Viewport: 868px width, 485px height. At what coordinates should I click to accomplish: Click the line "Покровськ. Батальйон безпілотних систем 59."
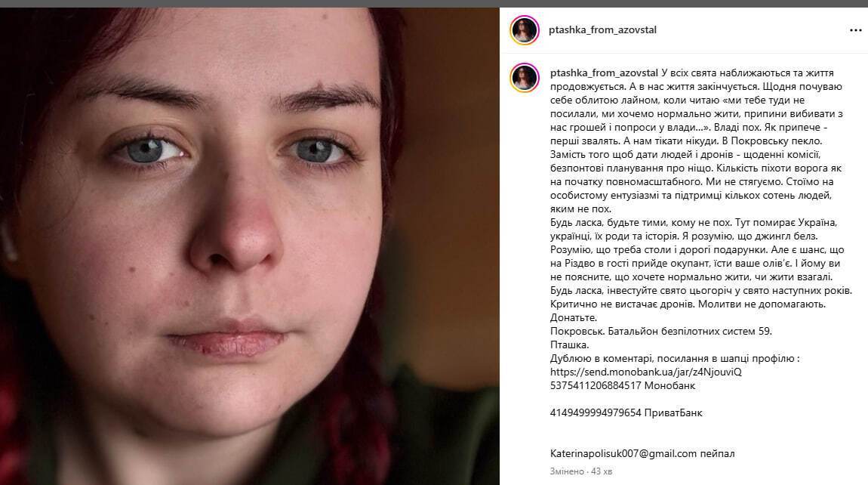tap(661, 331)
